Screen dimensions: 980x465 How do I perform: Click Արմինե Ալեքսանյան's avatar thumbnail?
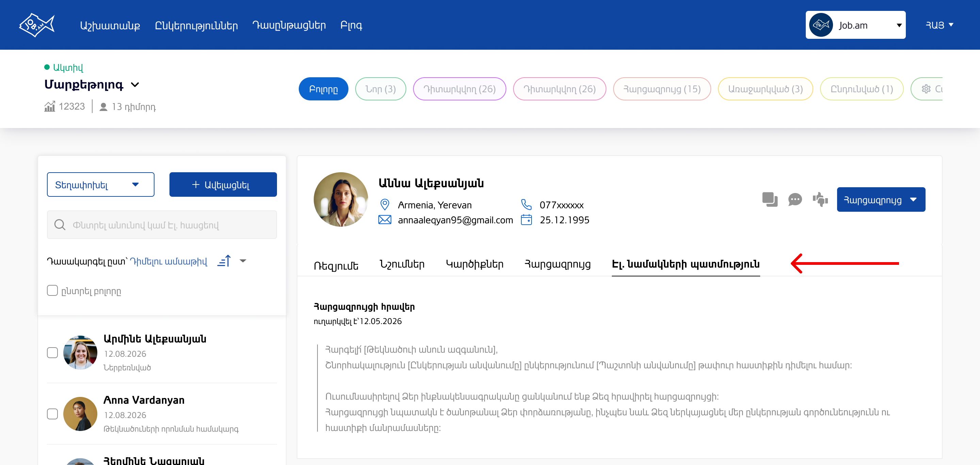pos(80,353)
